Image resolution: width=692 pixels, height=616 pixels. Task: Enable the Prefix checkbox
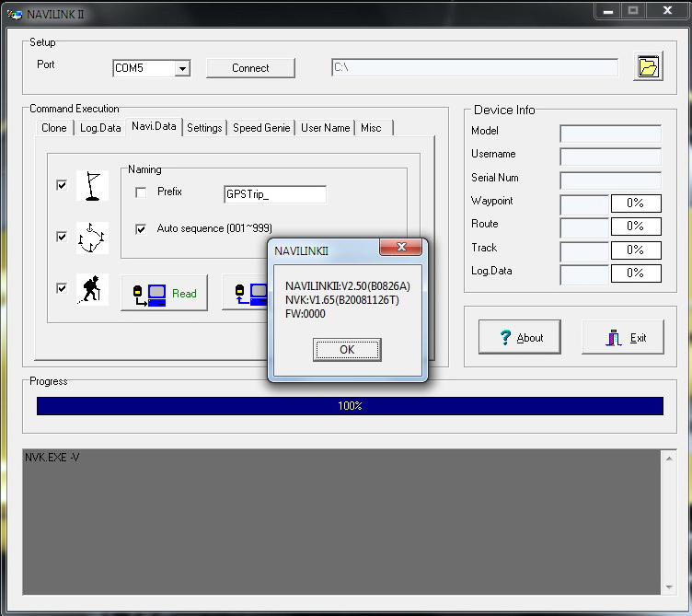(141, 192)
